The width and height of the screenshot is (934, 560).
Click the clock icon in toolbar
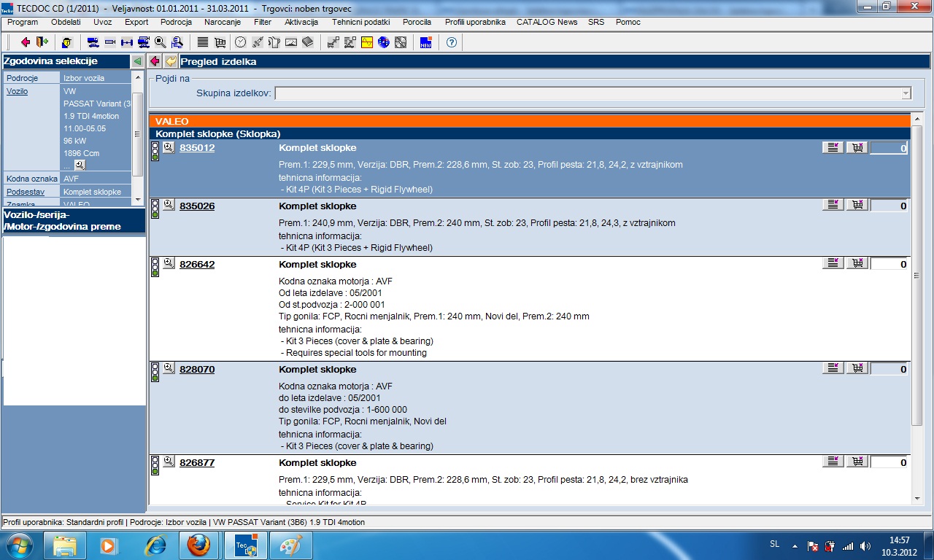tap(240, 42)
